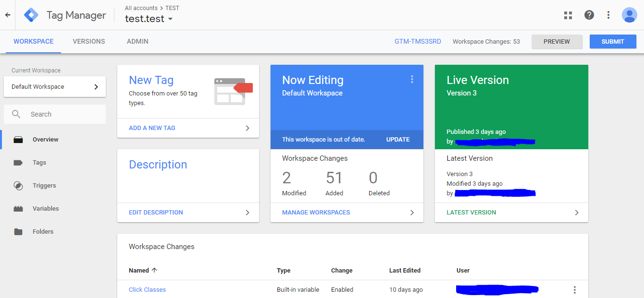Open Click Classes row options menu
Image resolution: width=644 pixels, height=298 pixels.
pyautogui.click(x=574, y=290)
